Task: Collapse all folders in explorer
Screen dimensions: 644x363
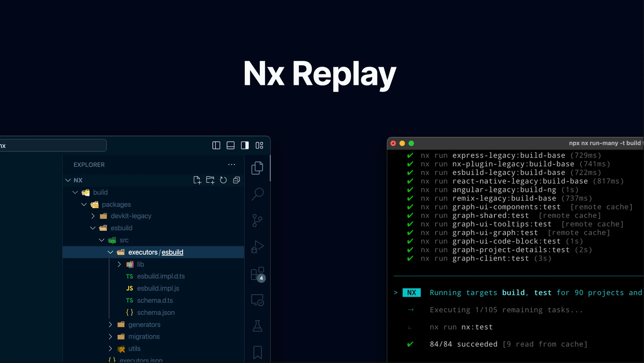Action: [x=236, y=180]
